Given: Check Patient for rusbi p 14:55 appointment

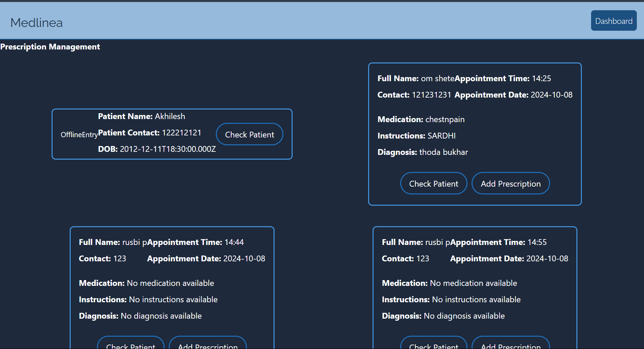Looking at the screenshot, I should (434, 343).
